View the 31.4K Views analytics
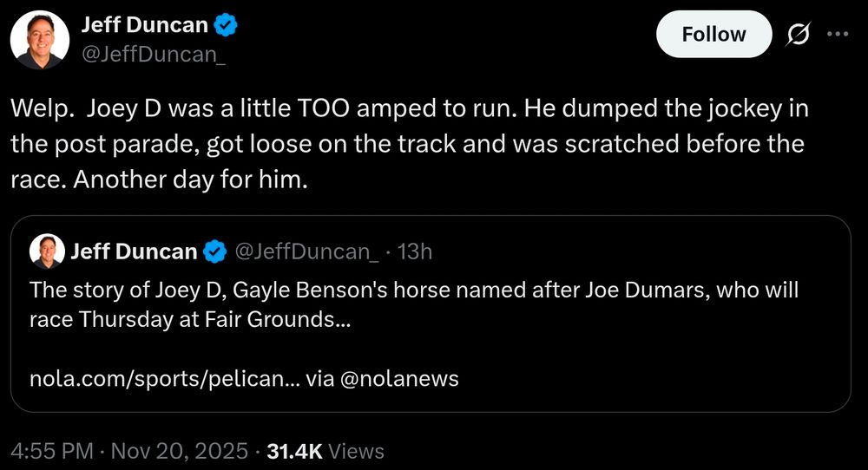Image resolution: width=868 pixels, height=470 pixels. point(326,451)
